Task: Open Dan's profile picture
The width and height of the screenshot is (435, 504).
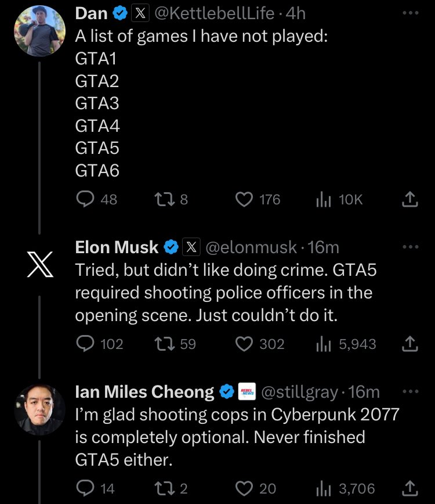Action: click(39, 31)
